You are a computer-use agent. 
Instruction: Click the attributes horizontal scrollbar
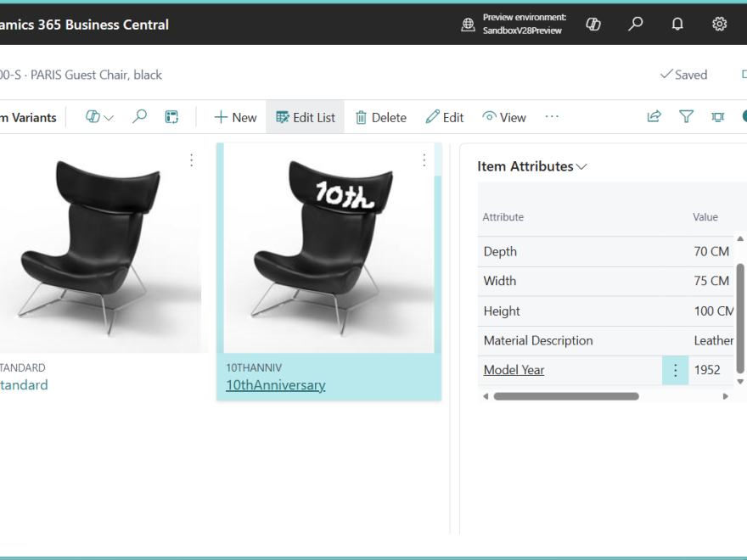[565, 396]
